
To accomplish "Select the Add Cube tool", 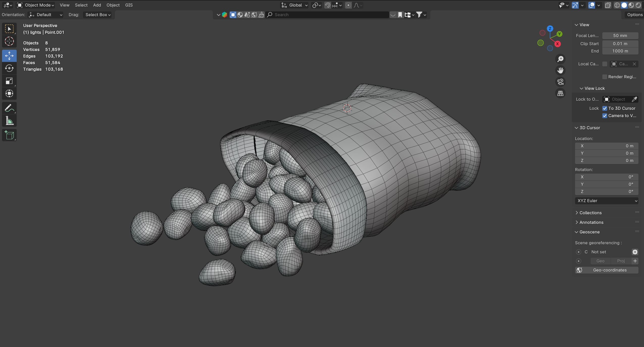I will 9,135.
